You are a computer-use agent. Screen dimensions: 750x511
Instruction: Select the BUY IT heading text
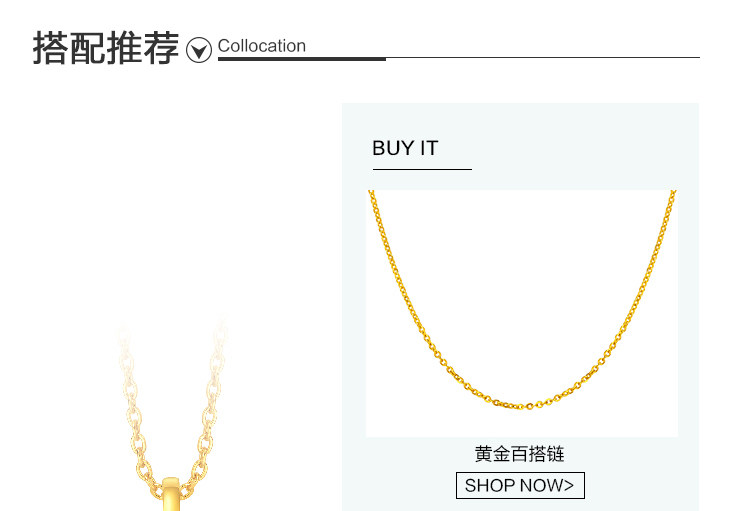405,148
